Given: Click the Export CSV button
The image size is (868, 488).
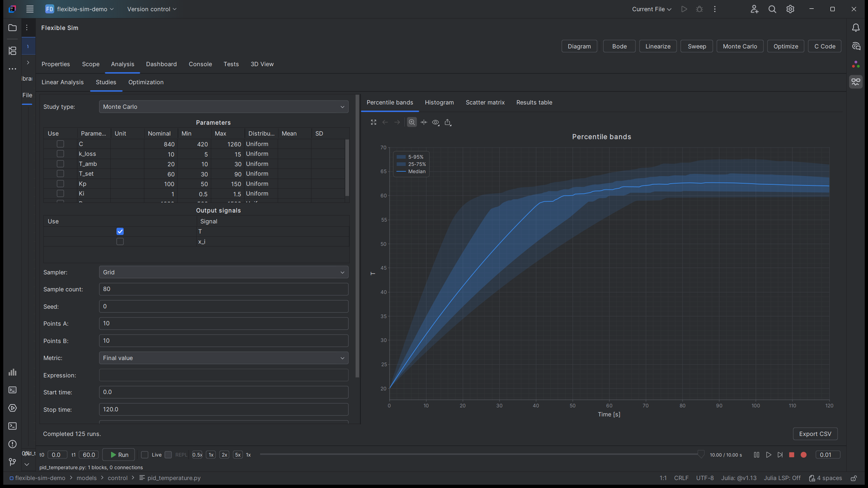Looking at the screenshot, I should 815,434.
